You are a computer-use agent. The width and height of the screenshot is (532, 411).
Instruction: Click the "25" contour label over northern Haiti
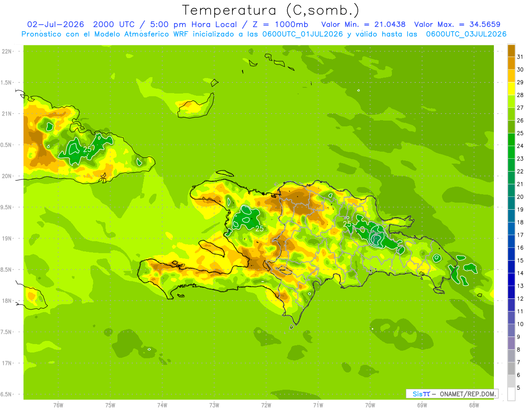coord(259,229)
